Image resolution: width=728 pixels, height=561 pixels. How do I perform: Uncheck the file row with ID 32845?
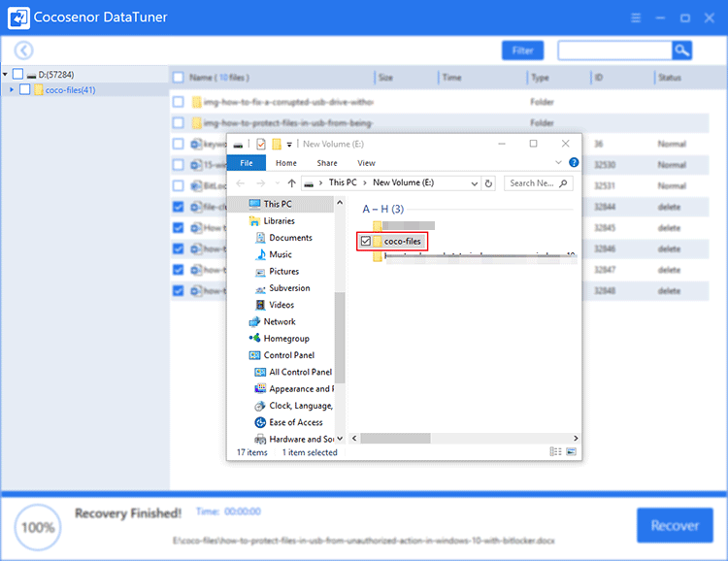point(179,227)
